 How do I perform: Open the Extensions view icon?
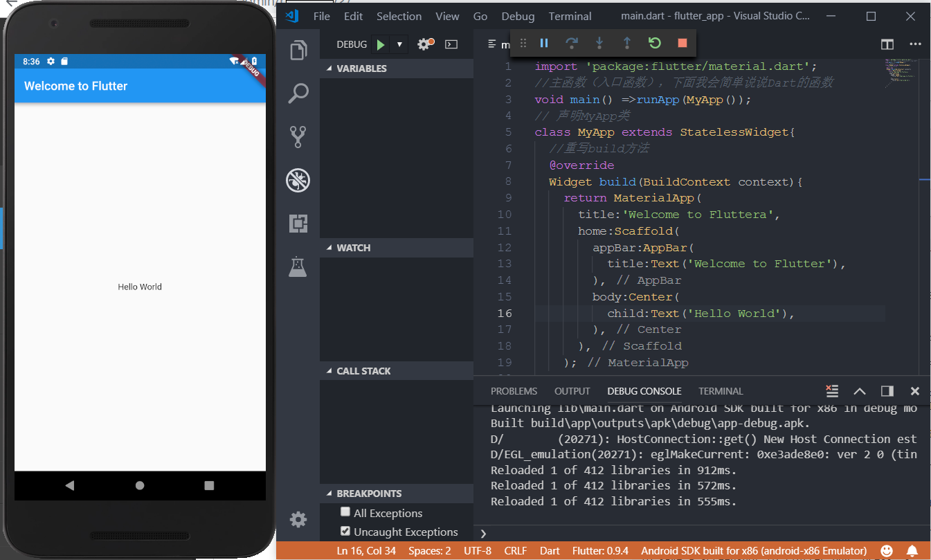click(298, 223)
